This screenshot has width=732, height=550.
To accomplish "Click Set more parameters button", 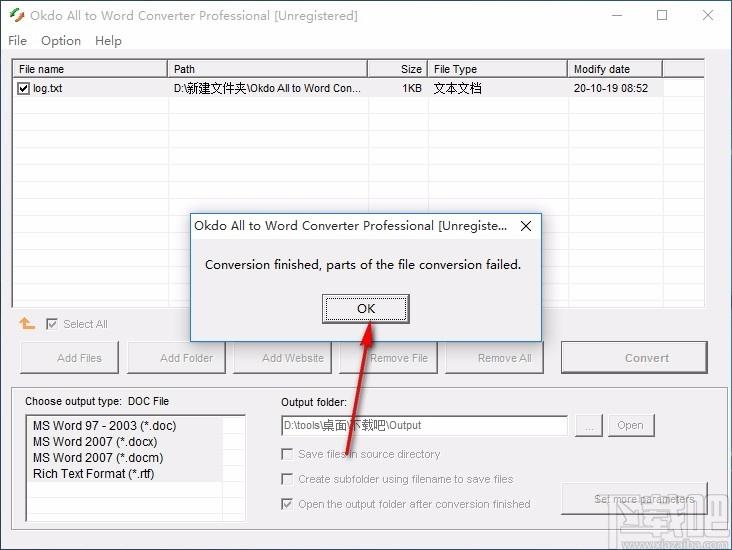I will click(x=634, y=499).
